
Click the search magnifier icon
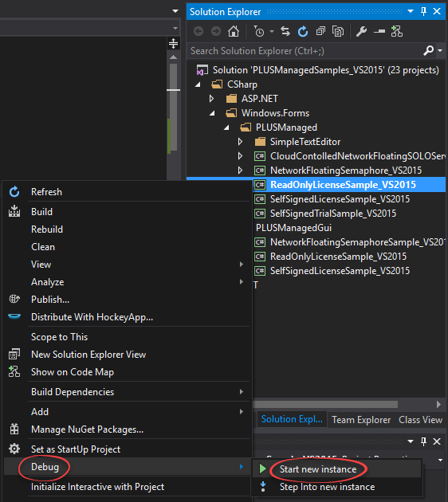point(428,50)
